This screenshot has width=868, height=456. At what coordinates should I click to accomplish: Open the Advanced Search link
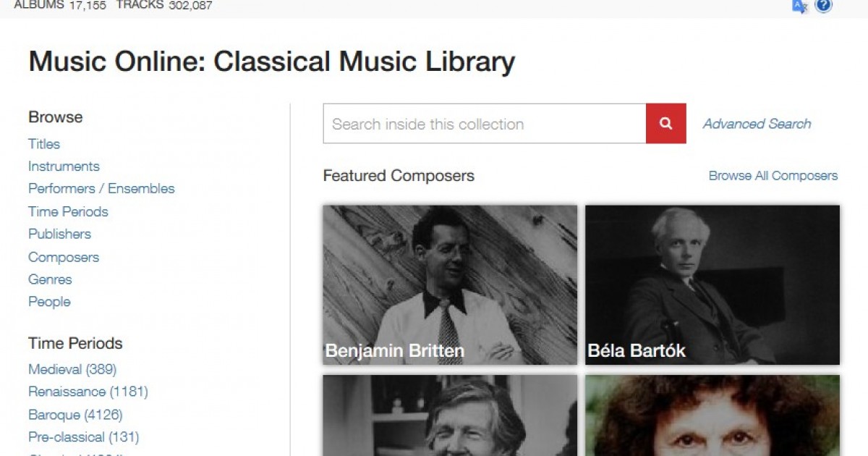(757, 124)
